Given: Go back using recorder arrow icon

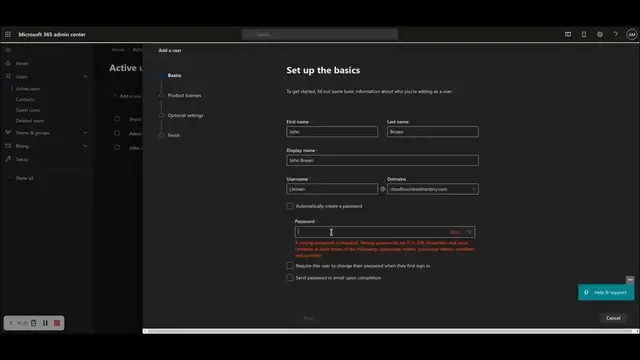Looking at the screenshot, I should coord(11,323).
